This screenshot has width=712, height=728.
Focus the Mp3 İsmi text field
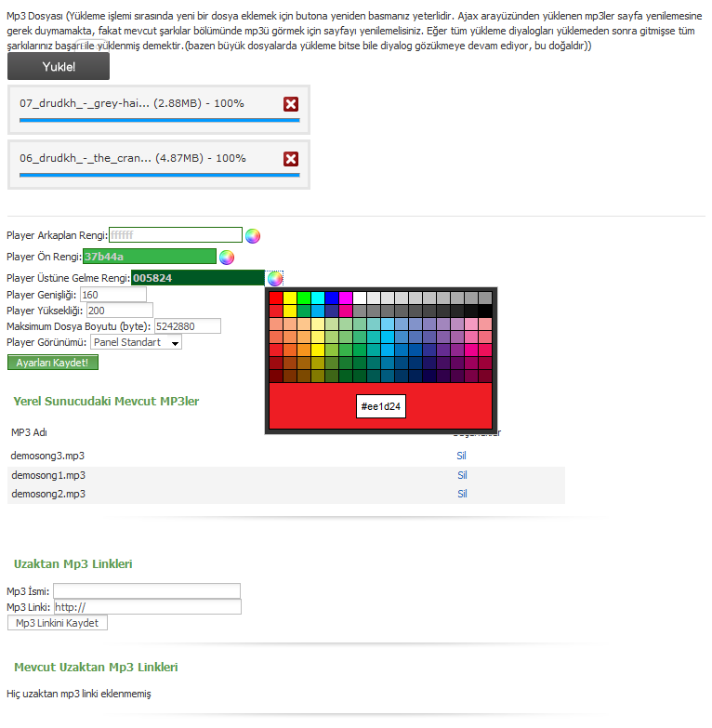coord(147,591)
